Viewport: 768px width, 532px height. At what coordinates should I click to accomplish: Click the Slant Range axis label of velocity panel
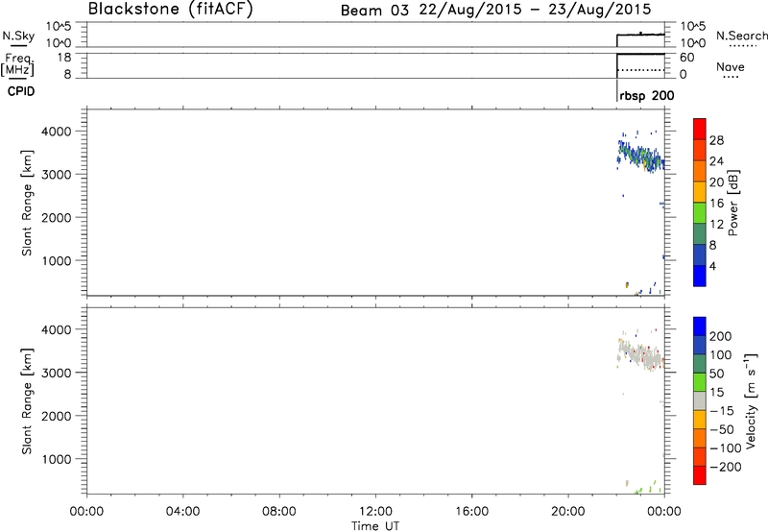27,401
